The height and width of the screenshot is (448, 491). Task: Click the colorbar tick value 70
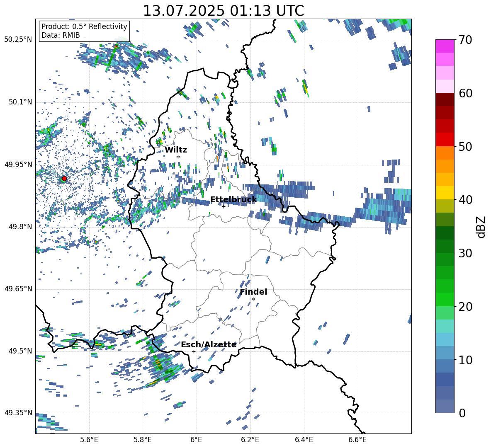465,40
